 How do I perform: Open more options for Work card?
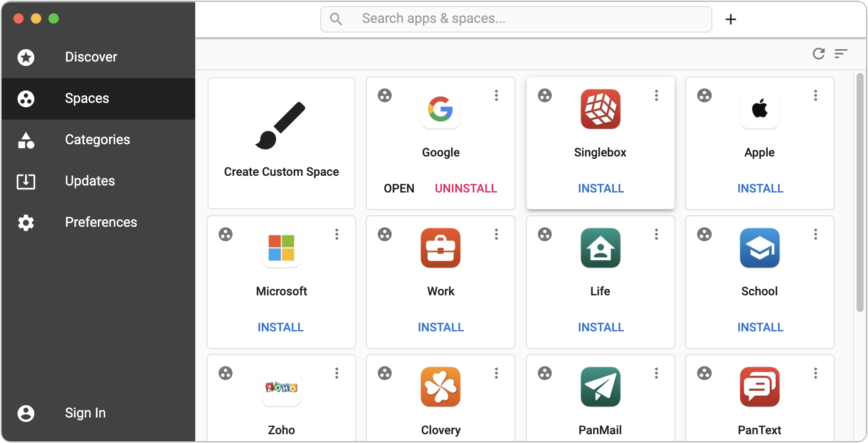(496, 234)
